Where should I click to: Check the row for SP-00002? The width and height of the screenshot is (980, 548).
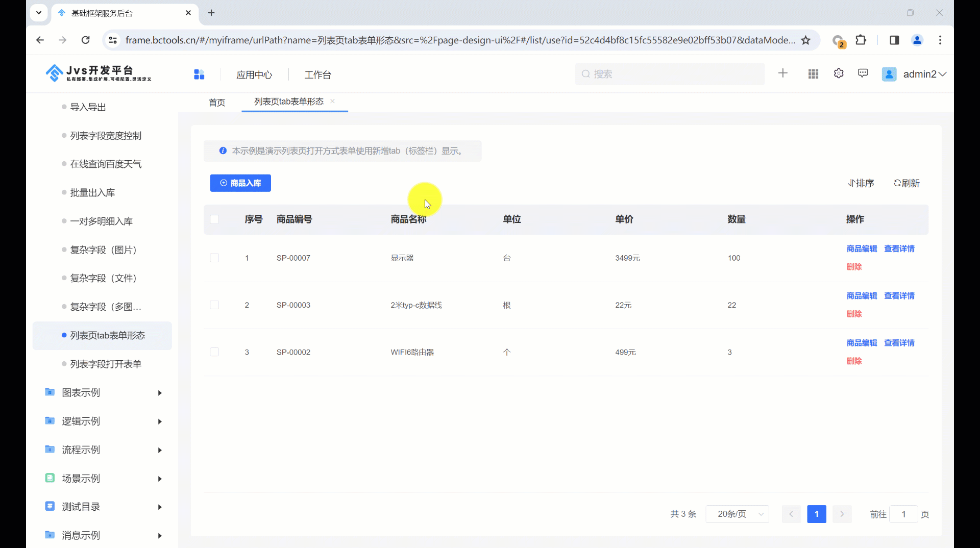(214, 352)
